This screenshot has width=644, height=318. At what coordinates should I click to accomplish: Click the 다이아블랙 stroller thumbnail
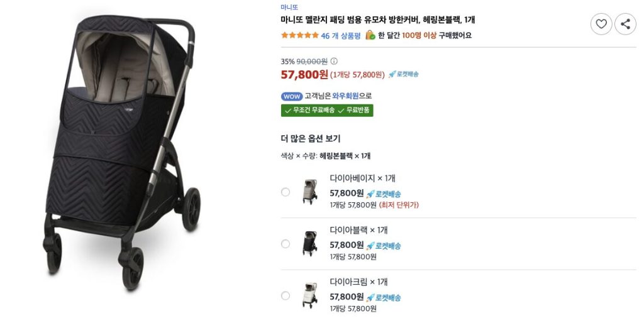click(309, 244)
